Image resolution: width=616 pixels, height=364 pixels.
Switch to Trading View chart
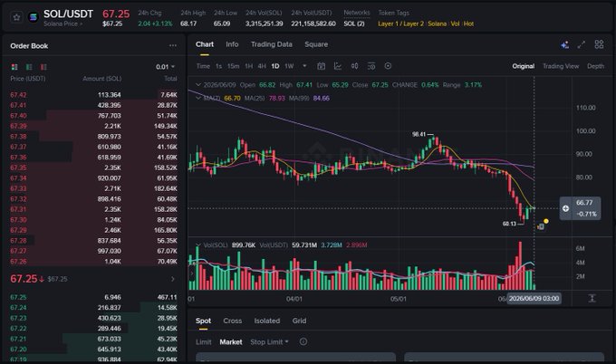(561, 66)
